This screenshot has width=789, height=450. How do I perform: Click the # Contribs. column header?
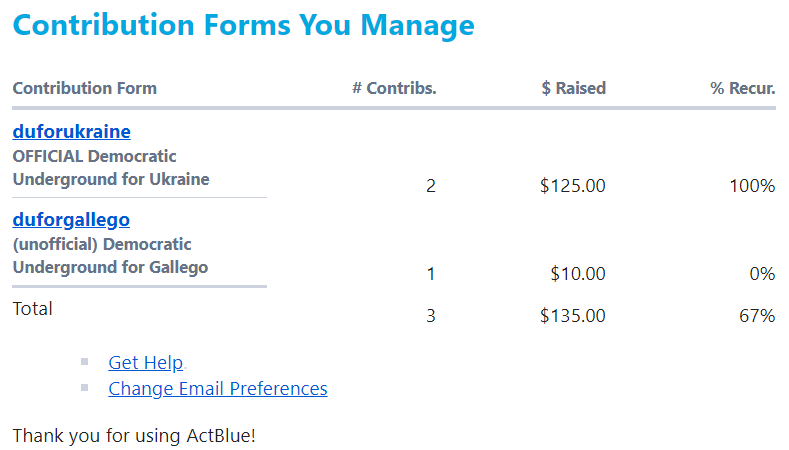point(394,88)
